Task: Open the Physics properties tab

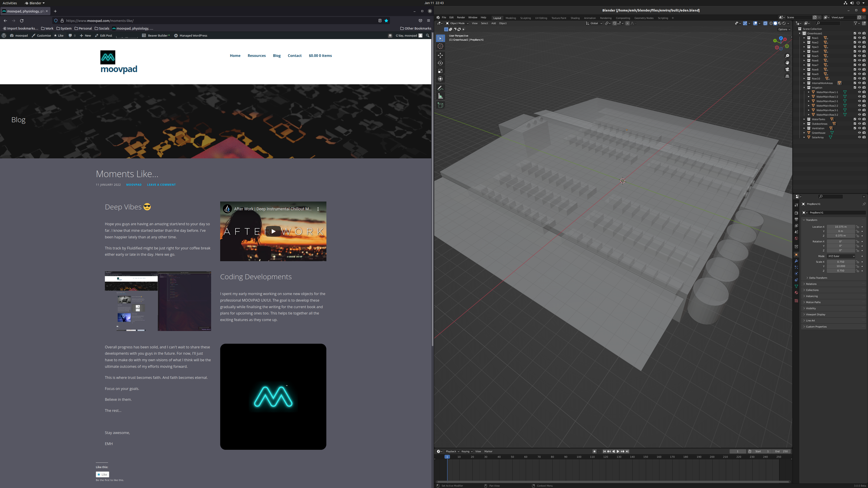Action: coord(796,274)
